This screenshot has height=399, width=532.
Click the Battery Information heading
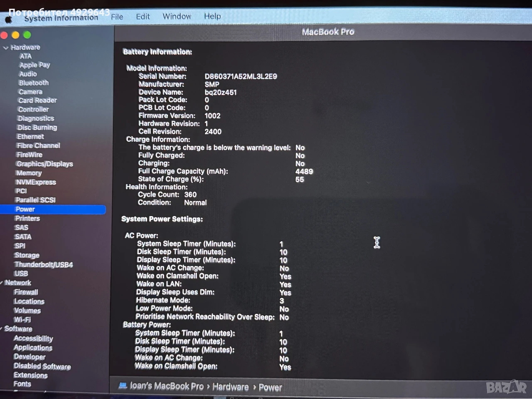coord(157,52)
